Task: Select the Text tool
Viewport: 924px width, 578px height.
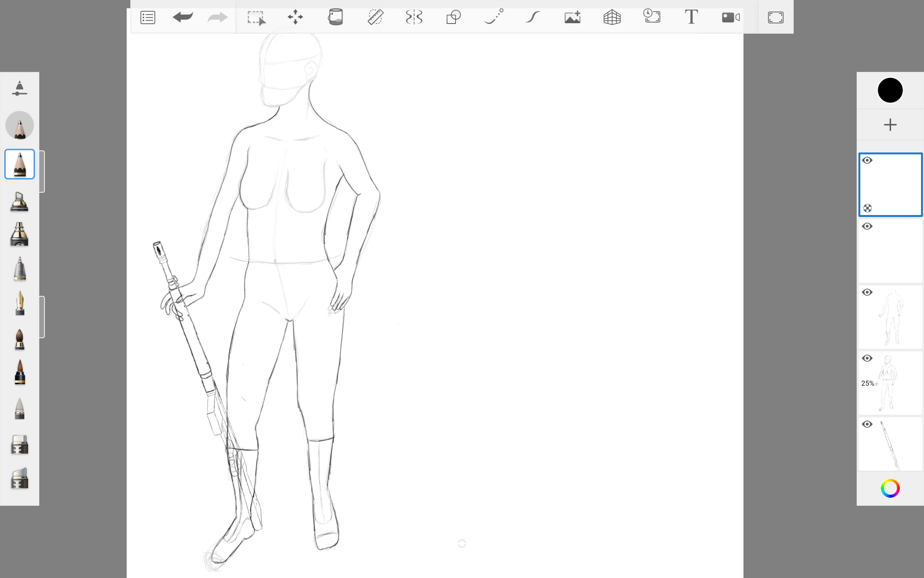Action: click(691, 17)
